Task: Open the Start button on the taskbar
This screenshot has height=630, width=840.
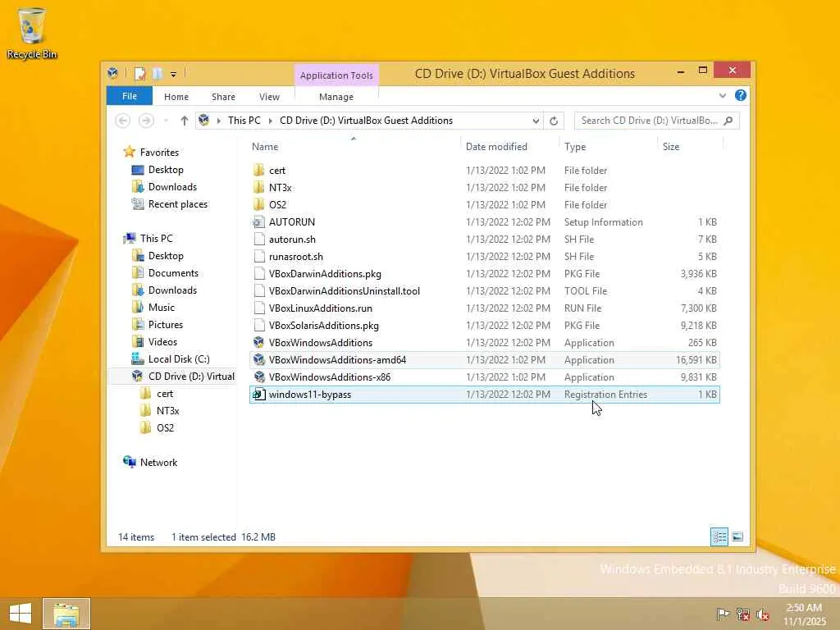Action: pos(21,614)
